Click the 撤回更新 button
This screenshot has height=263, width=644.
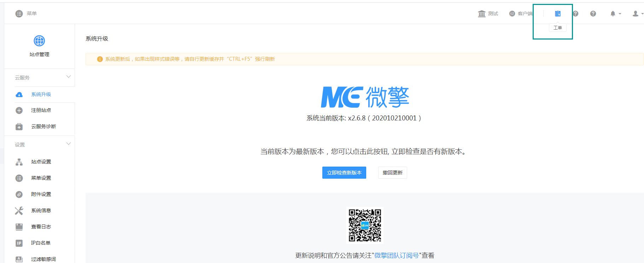pyautogui.click(x=393, y=173)
